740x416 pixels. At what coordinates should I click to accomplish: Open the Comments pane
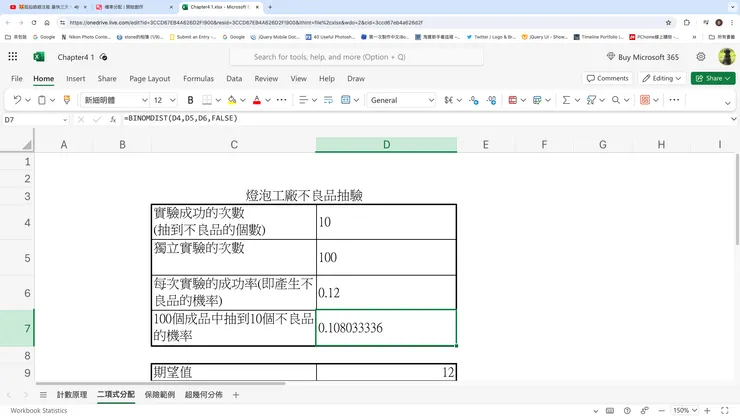coord(607,78)
